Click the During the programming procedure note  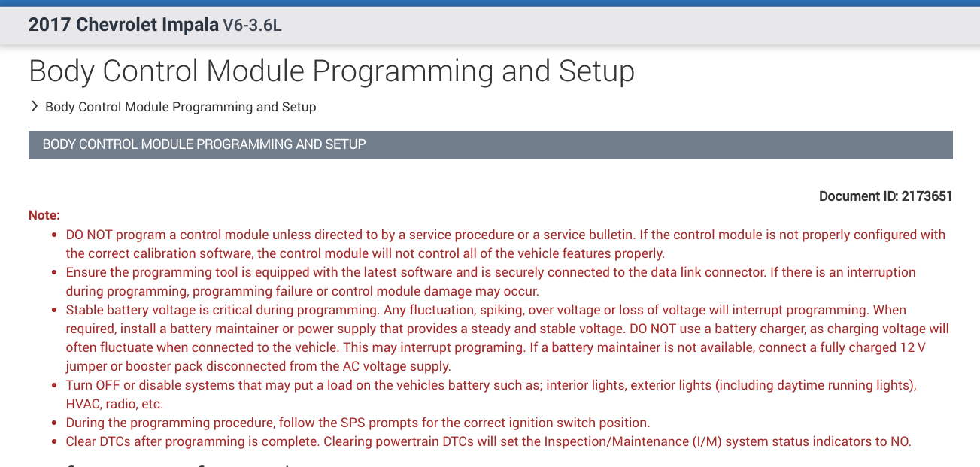pyautogui.click(x=358, y=423)
